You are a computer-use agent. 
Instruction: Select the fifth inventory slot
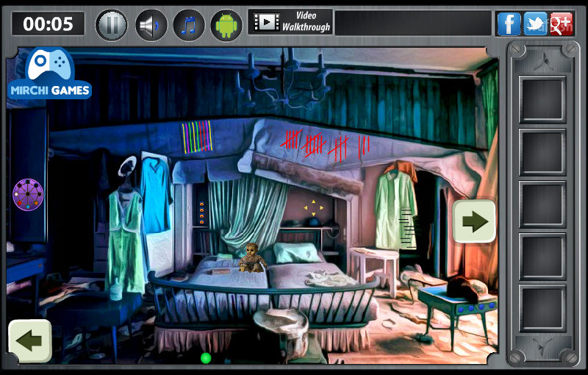pyautogui.click(x=542, y=308)
